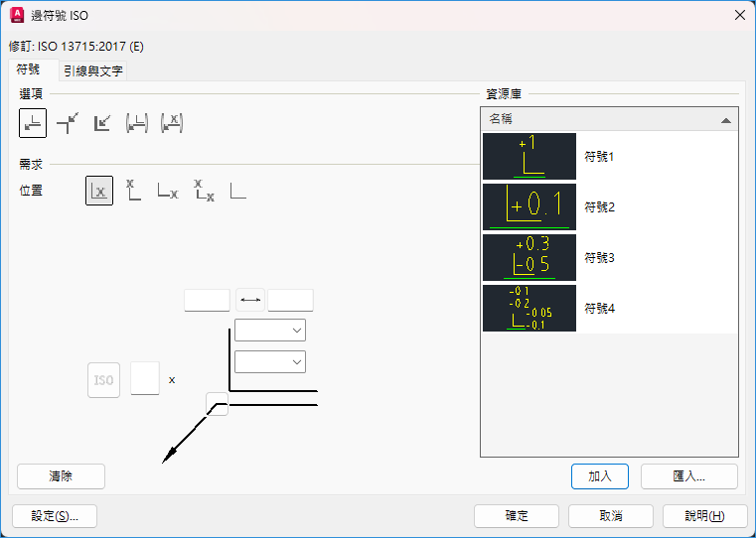Open help with 說明(H) button
The width and height of the screenshot is (756, 538).
pos(705,516)
